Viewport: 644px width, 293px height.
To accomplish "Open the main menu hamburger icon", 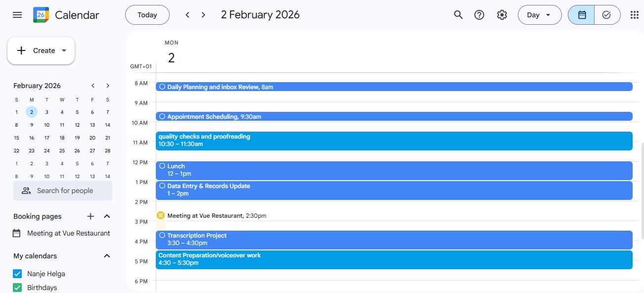I will 17,15.
